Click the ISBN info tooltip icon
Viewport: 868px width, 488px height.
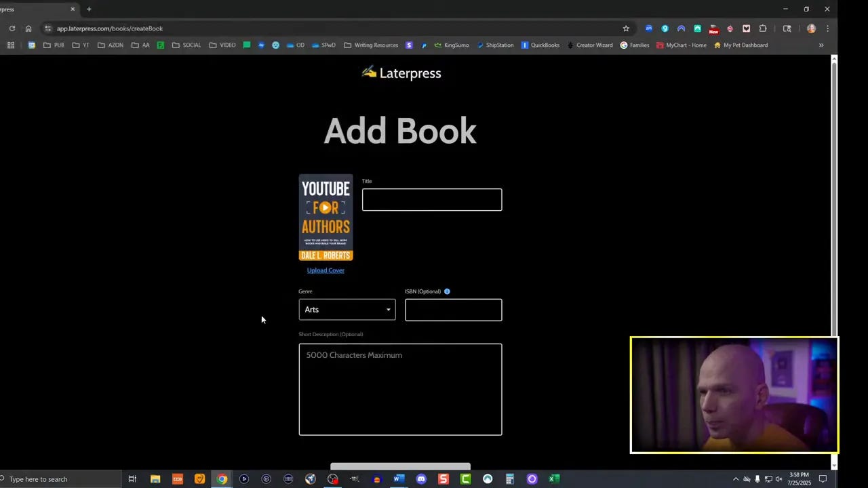coord(447,291)
